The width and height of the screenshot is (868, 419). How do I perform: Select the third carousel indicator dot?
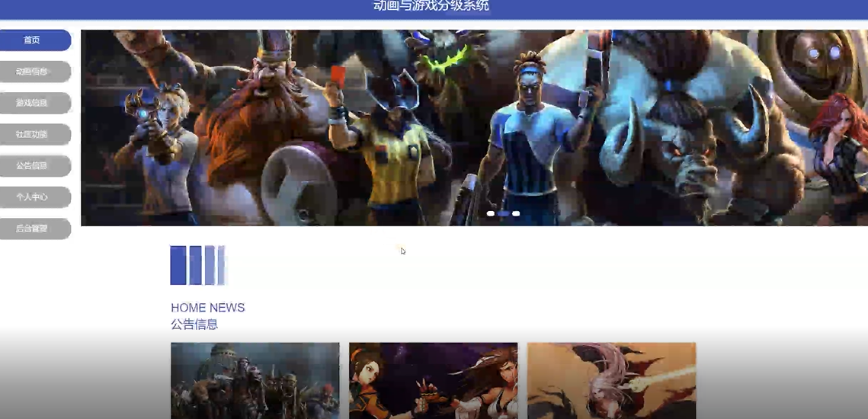pos(516,213)
